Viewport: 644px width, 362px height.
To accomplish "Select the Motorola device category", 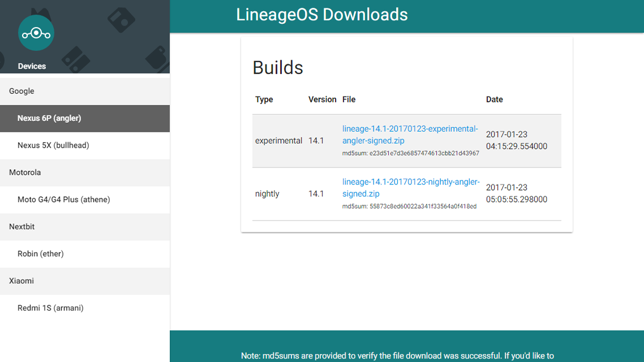I will click(85, 173).
